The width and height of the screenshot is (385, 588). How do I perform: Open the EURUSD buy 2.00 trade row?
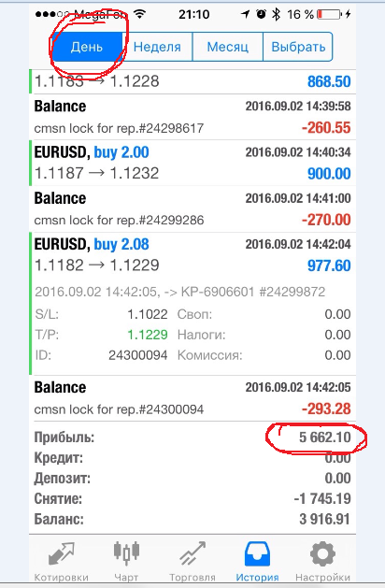[x=192, y=163]
